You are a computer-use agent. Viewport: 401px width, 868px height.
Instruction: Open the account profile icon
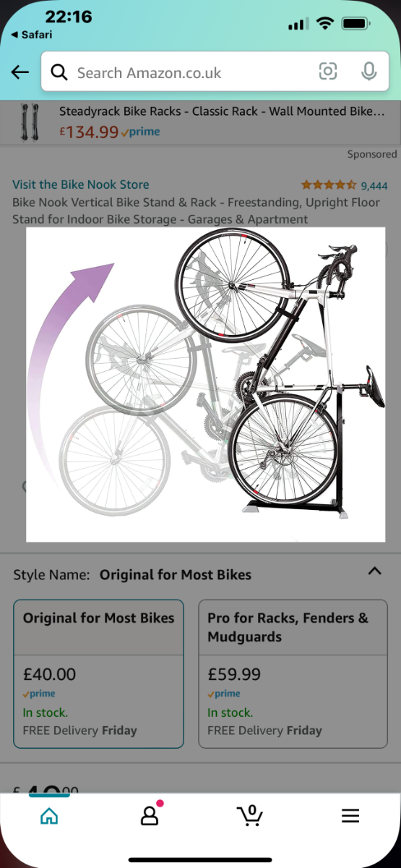tap(150, 815)
